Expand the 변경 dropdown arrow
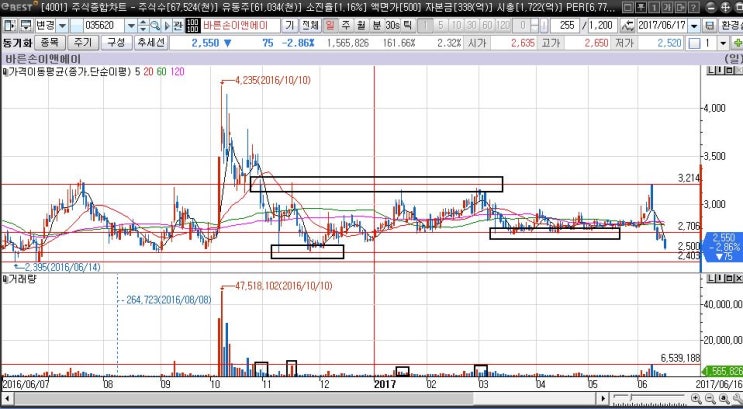 (x=63, y=25)
